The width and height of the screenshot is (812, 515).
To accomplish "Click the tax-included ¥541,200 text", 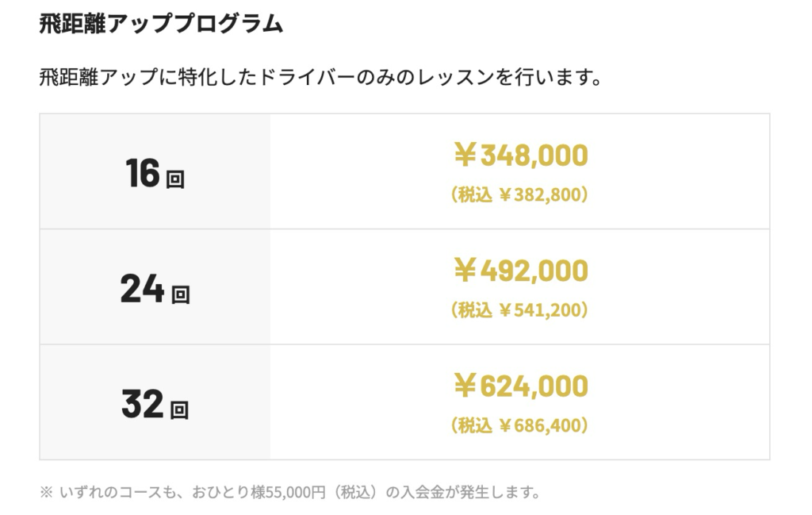I will pos(519,309).
